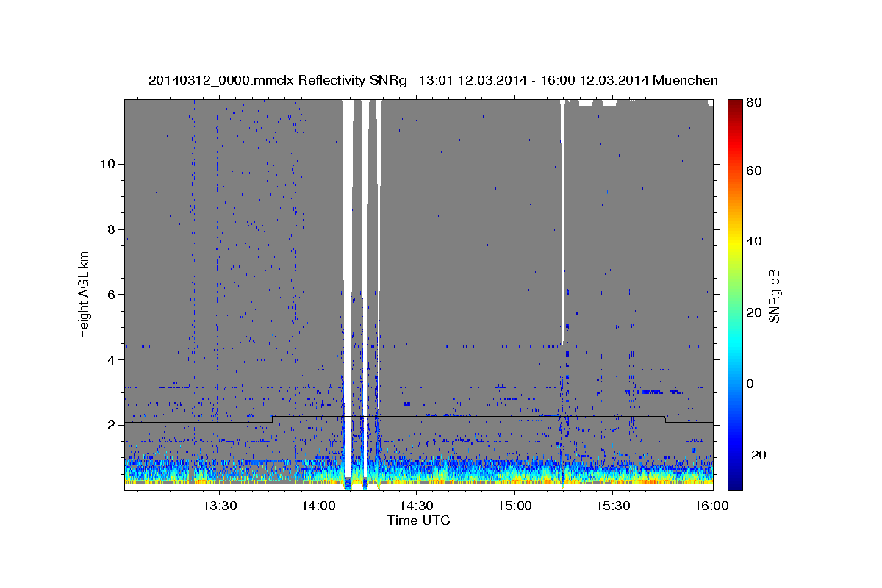Viewport: 882px width, 588px height.
Task: Click the 'SNRg dB' colorbar label
Action: [774, 295]
